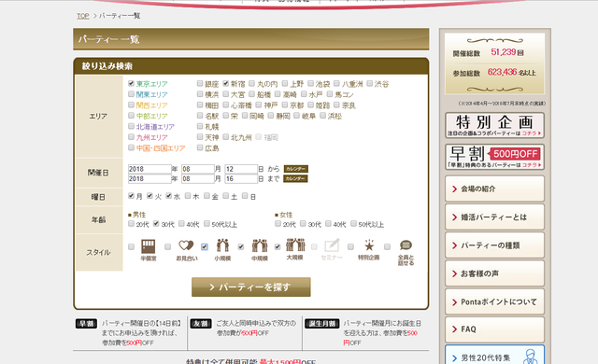
Task: Edit the end day field 16
Action: pos(241,178)
